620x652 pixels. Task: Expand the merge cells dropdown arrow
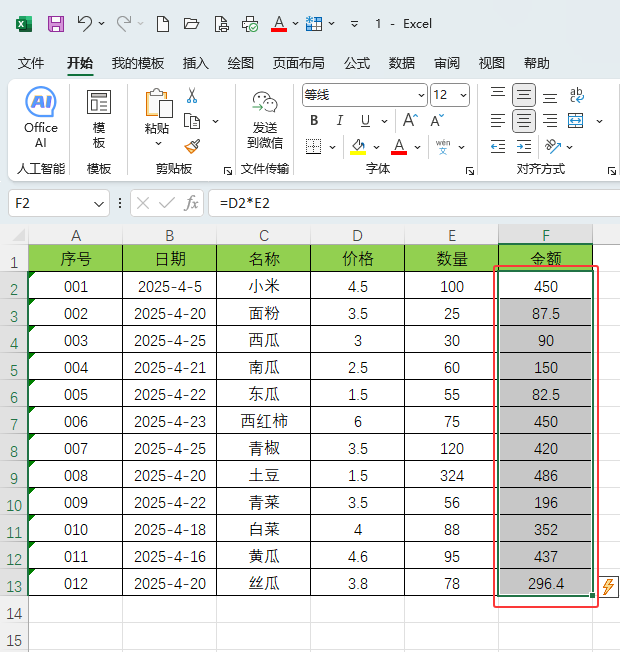tap(599, 121)
